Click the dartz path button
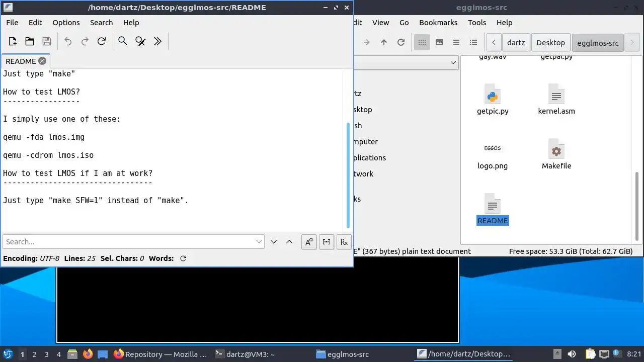 516,42
